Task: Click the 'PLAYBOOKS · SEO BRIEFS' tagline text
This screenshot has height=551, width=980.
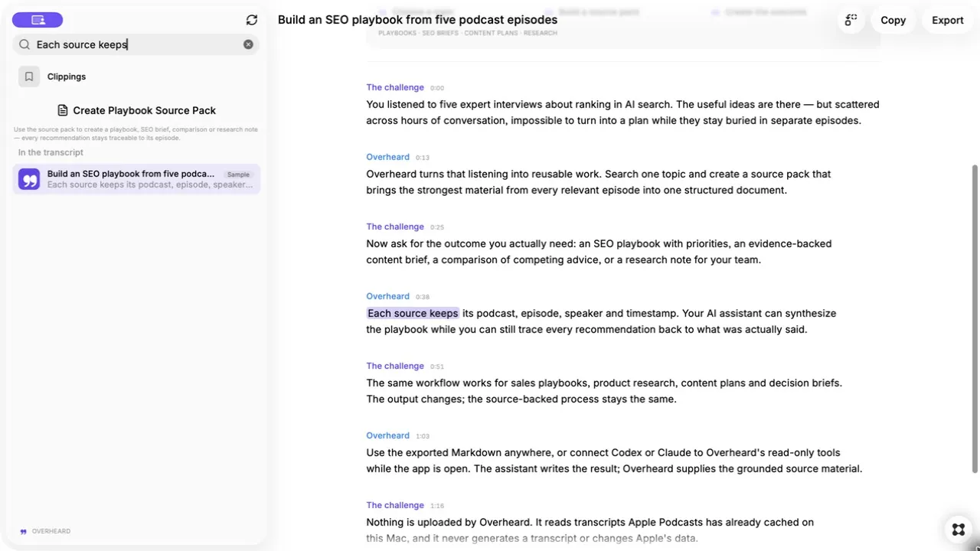Action: tap(468, 33)
